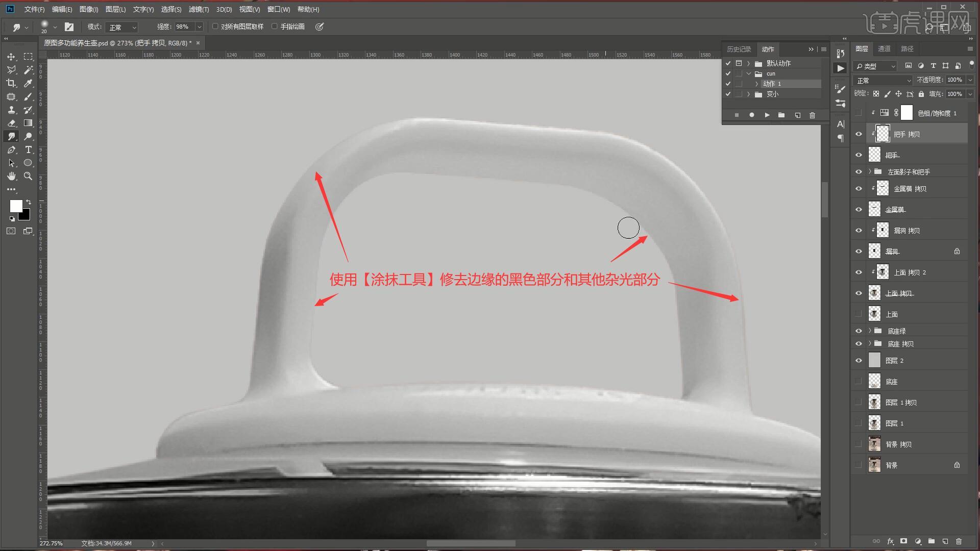Select the Horizontal Type tool
This screenshot has width=980, height=551.
(28, 149)
